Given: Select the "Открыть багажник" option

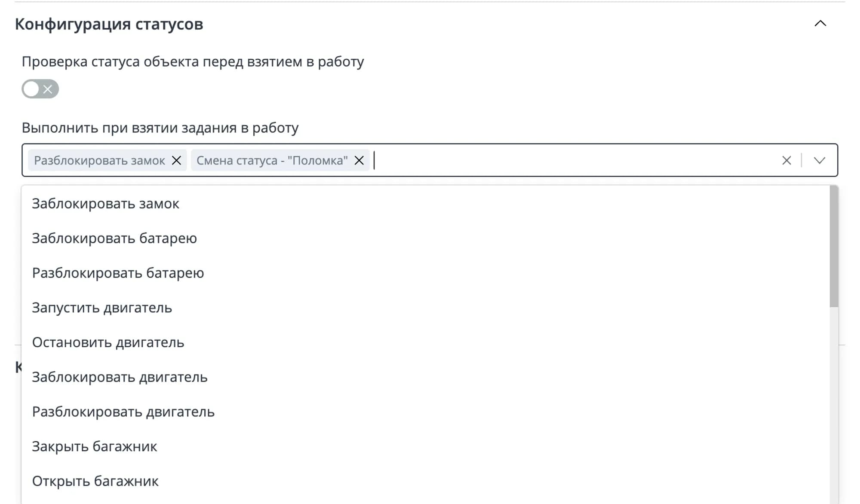Looking at the screenshot, I should pyautogui.click(x=95, y=481).
